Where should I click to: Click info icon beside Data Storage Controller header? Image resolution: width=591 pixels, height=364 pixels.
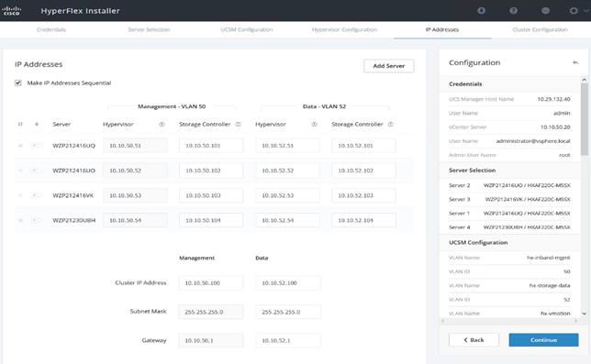click(x=391, y=124)
